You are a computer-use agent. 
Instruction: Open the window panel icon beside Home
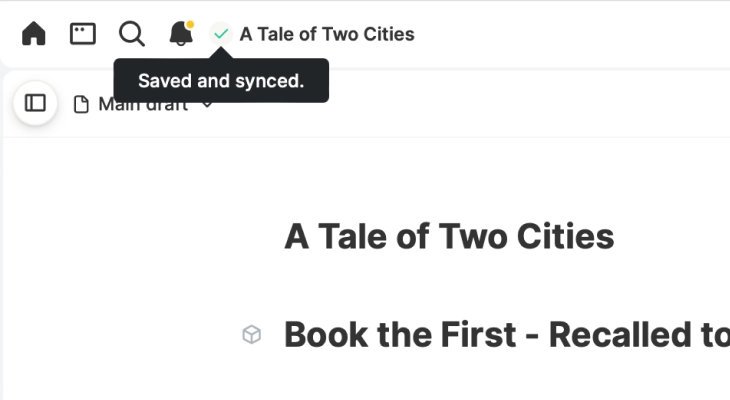[x=83, y=34]
